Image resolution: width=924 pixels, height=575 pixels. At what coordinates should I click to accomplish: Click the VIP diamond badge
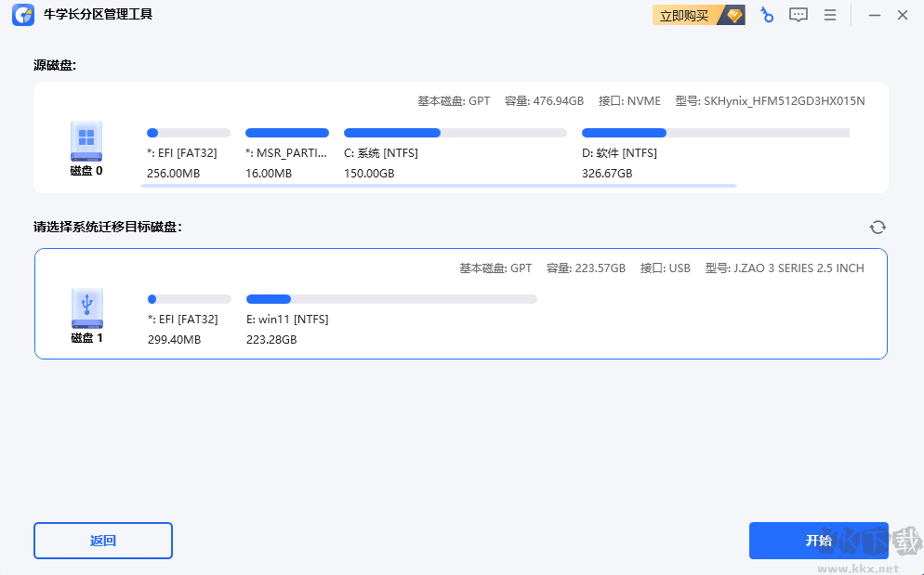[x=733, y=15]
